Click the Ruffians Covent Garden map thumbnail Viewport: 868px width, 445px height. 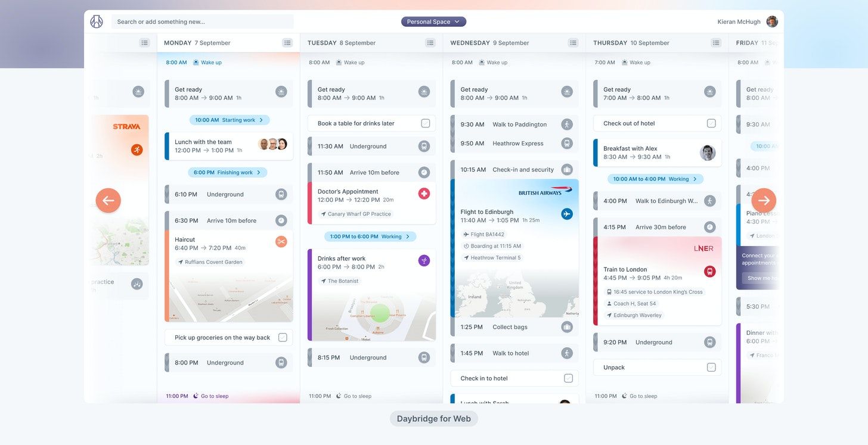231,298
